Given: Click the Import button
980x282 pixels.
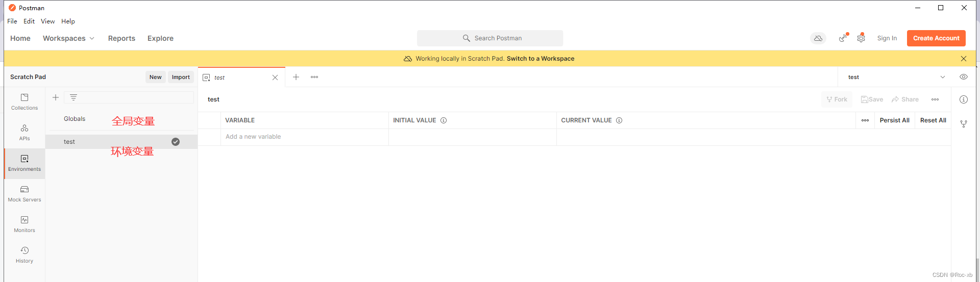Looking at the screenshot, I should pos(181,77).
